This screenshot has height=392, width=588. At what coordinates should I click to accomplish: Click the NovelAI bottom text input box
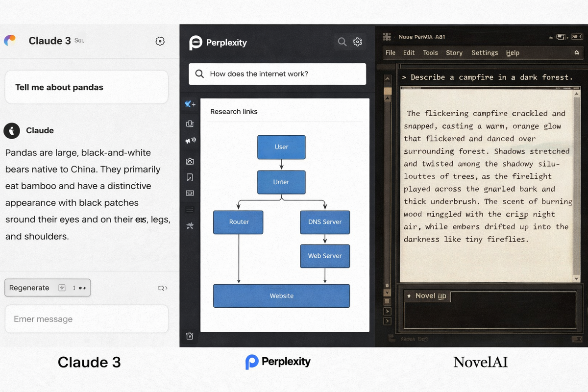pyautogui.click(x=490, y=310)
